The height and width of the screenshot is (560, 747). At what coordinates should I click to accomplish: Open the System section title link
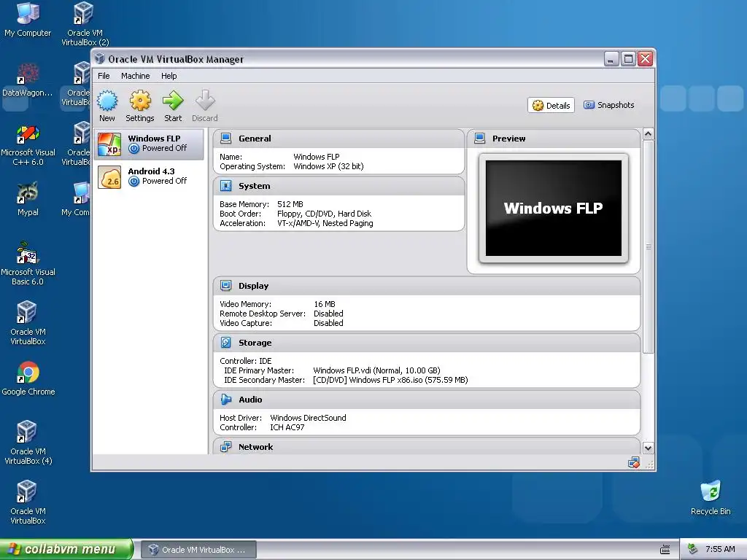[x=255, y=186]
